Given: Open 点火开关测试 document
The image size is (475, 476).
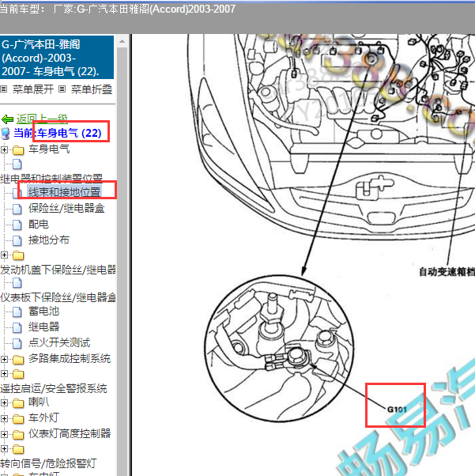Looking at the screenshot, I should 59,342.
